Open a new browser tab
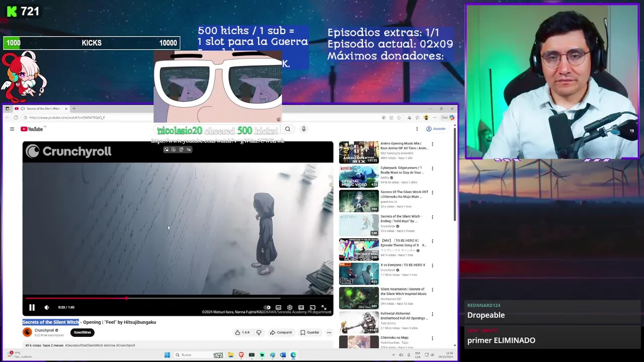Viewport: 644px width, 362px height. click(74, 109)
